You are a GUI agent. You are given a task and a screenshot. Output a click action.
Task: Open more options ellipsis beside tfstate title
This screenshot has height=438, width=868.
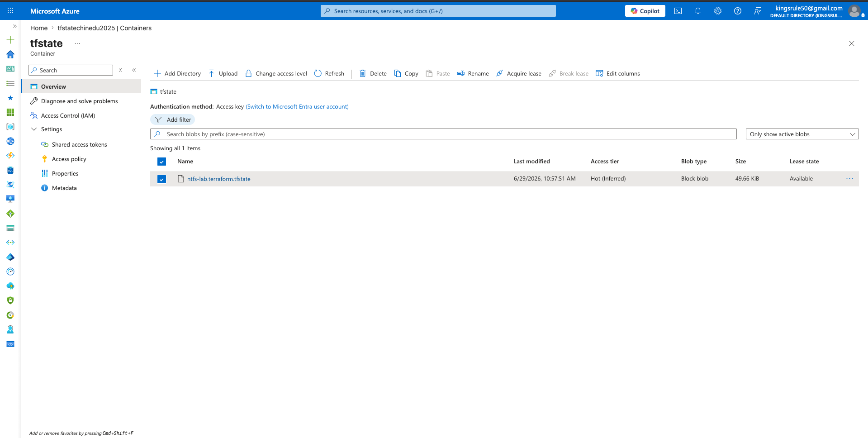77,43
